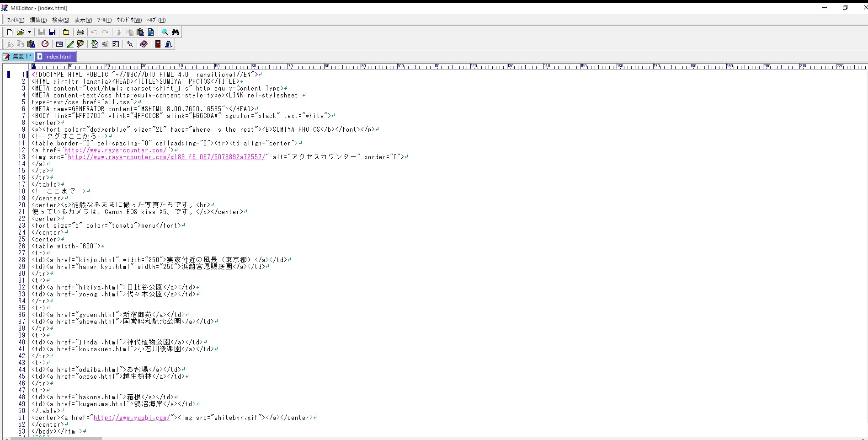Redo the edit with the redo arrow
The height and width of the screenshot is (440, 868).
pyautogui.click(x=105, y=32)
